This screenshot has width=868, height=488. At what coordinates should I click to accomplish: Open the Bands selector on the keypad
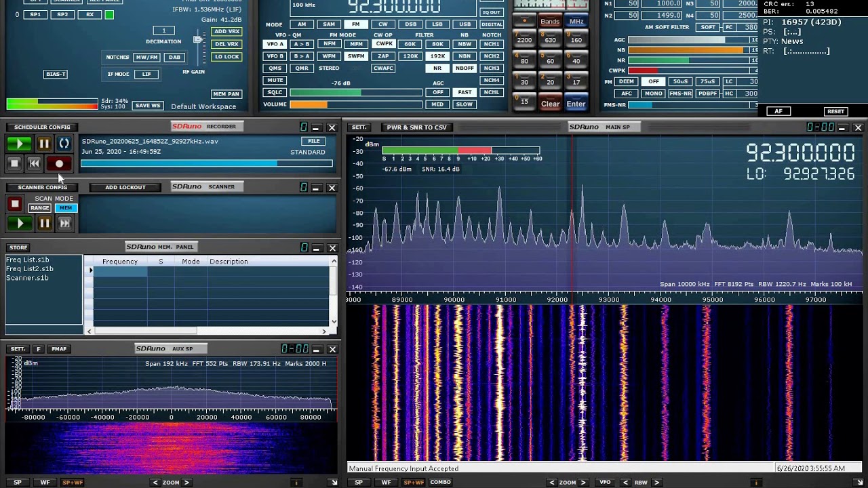coord(550,22)
